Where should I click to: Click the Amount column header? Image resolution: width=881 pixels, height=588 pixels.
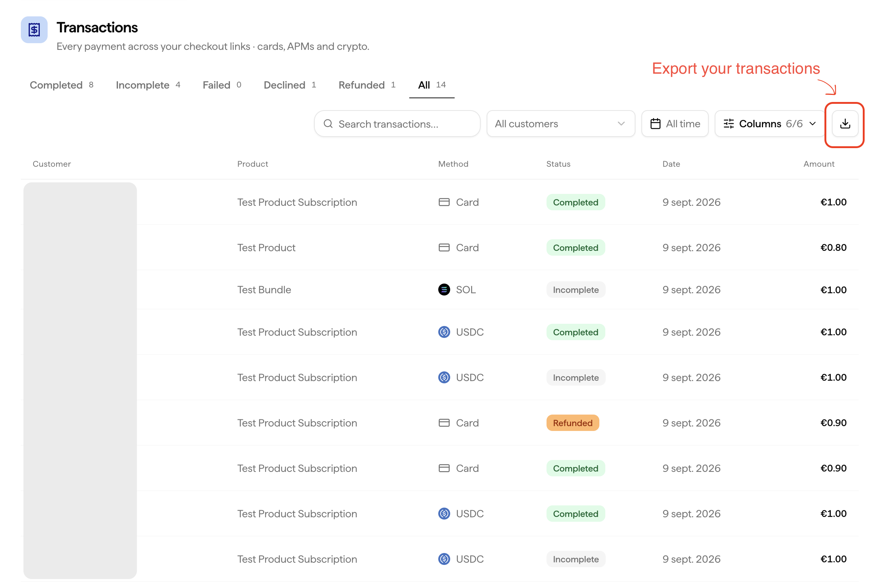click(x=818, y=164)
